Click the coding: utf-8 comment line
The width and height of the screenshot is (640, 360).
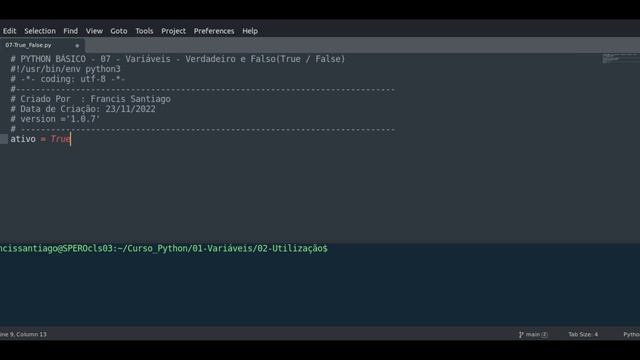coord(68,79)
